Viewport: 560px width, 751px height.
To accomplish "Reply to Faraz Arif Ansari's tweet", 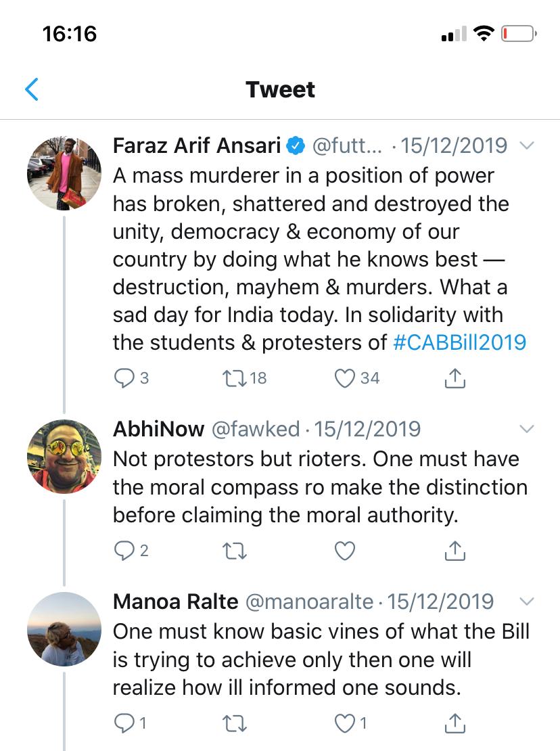I will (x=124, y=378).
